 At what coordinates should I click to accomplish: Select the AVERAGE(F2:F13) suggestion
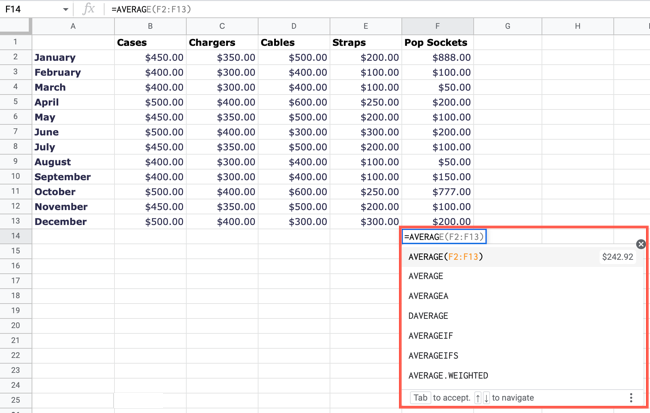(x=446, y=257)
